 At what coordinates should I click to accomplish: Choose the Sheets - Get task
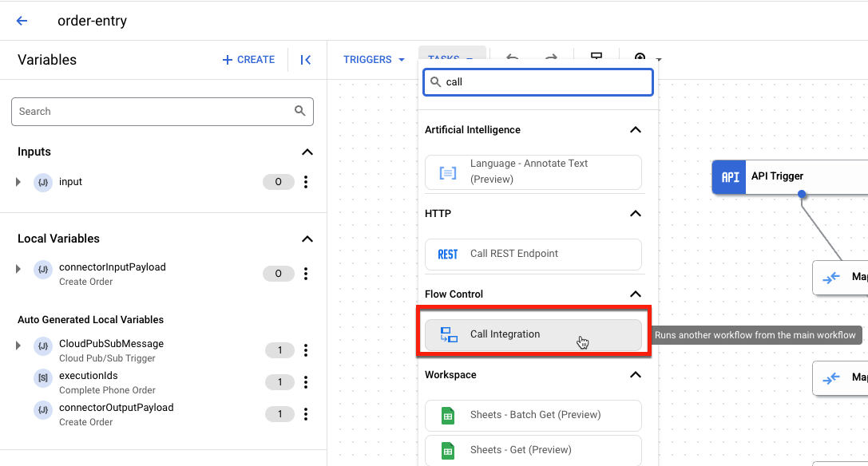(533, 449)
